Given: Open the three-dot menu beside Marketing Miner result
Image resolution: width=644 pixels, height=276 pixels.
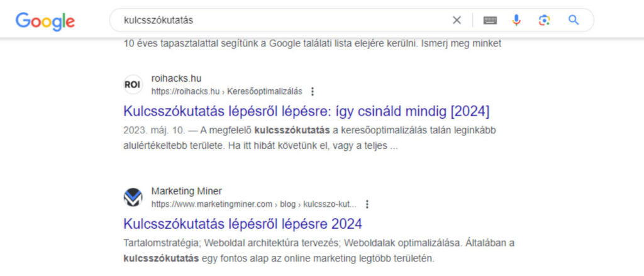Looking at the screenshot, I should (367, 204).
